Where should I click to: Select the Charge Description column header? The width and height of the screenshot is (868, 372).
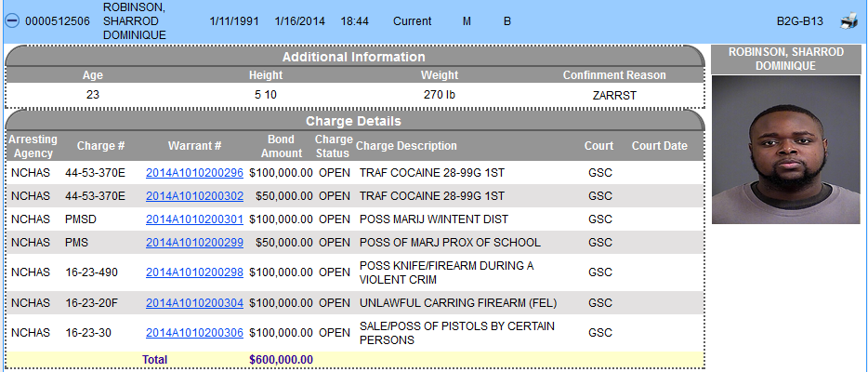click(406, 146)
